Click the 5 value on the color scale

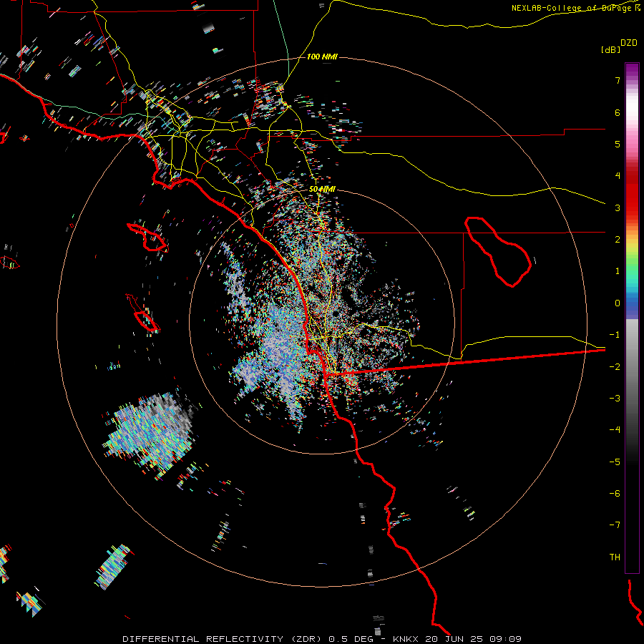[x=618, y=144]
